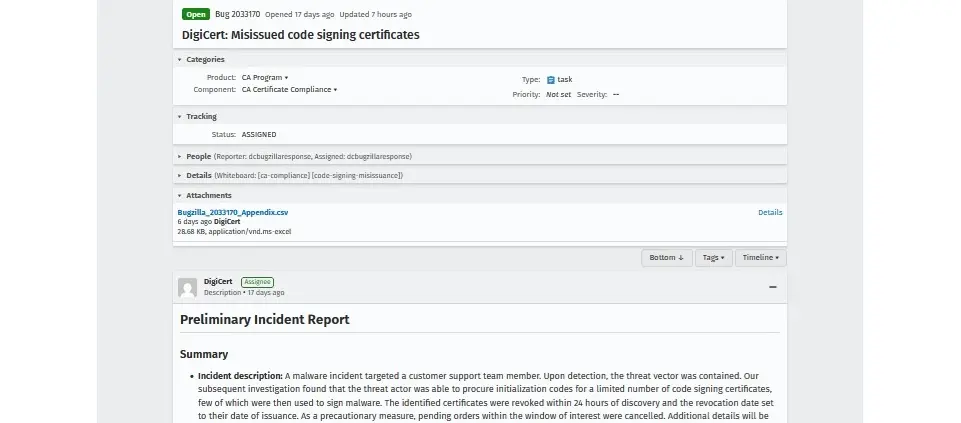Click 'Updated 7 hours ago' text
The image size is (961, 423).
(376, 14)
